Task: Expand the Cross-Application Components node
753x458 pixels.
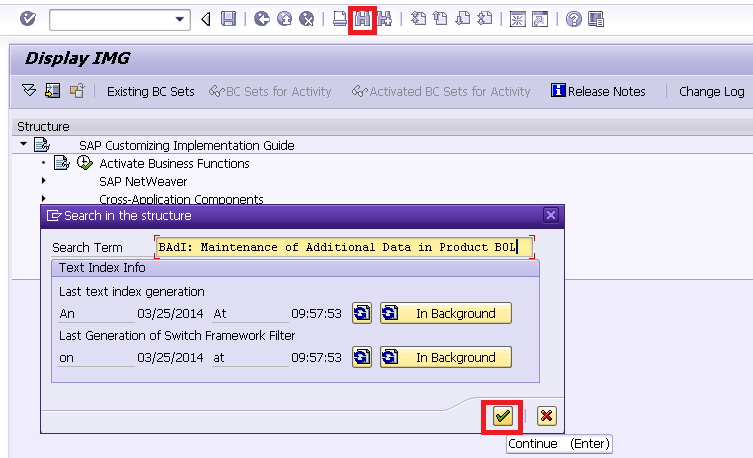Action: coord(44,198)
